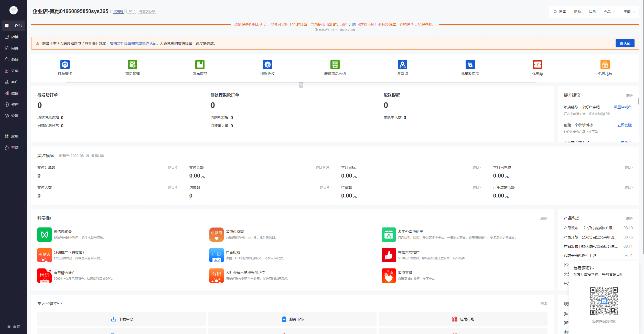Select the 多网点 location icon
This screenshot has width=644, height=334.
[402, 65]
